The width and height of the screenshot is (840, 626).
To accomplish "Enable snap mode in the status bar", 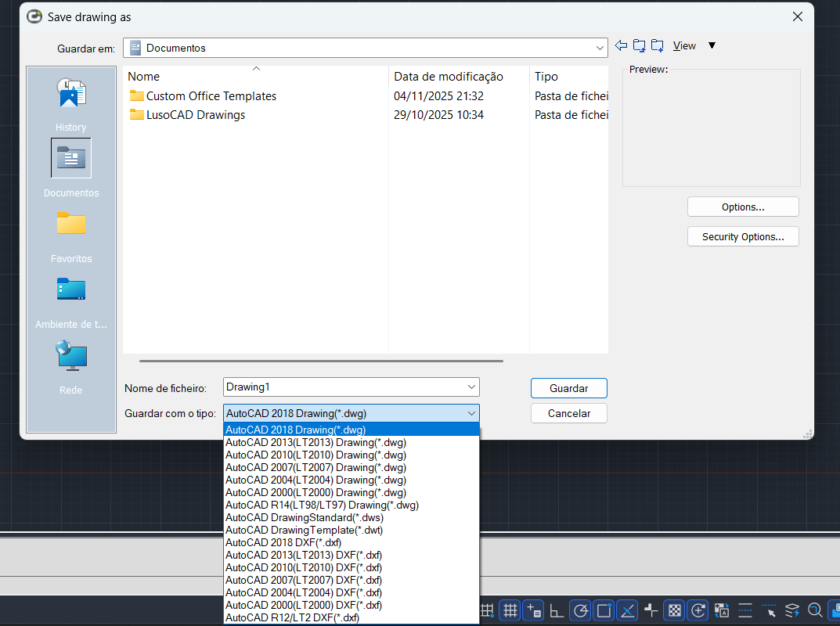I will coord(486,610).
